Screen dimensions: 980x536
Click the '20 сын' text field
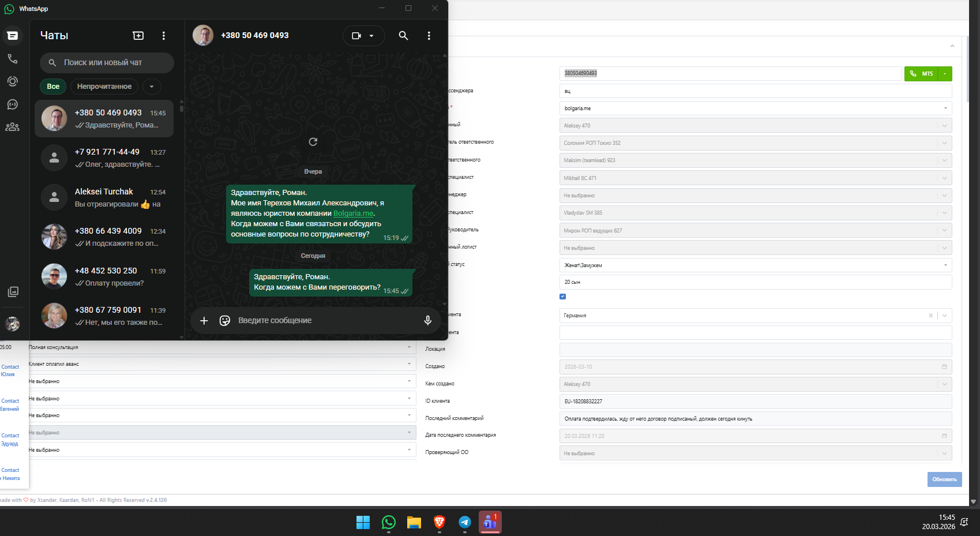coord(756,282)
